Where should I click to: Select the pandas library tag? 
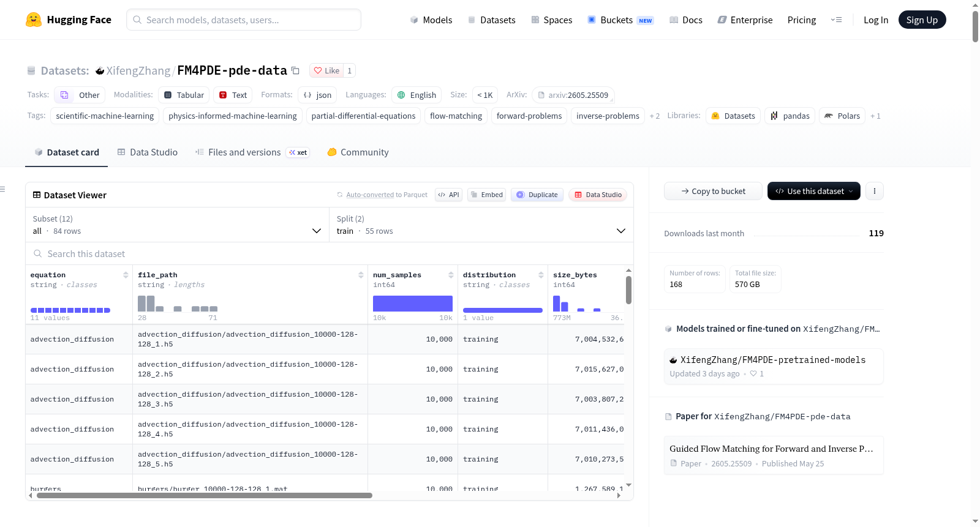[x=790, y=116]
